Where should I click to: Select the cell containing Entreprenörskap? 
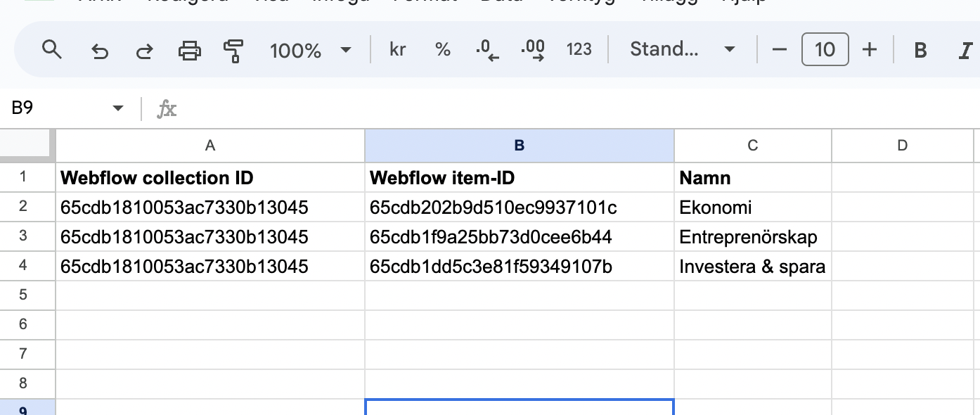pos(752,237)
